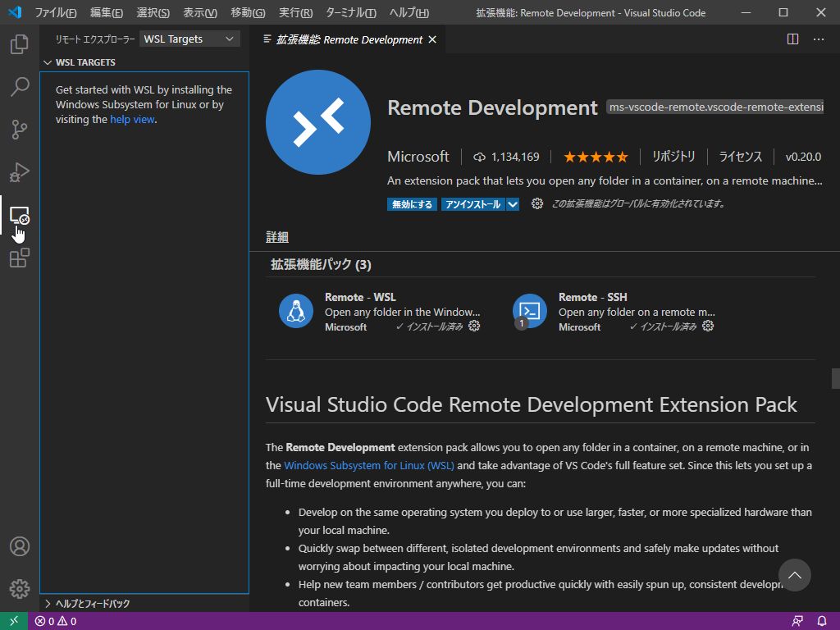
Task: Open the Remote - SSH manage gear
Action: click(x=708, y=326)
